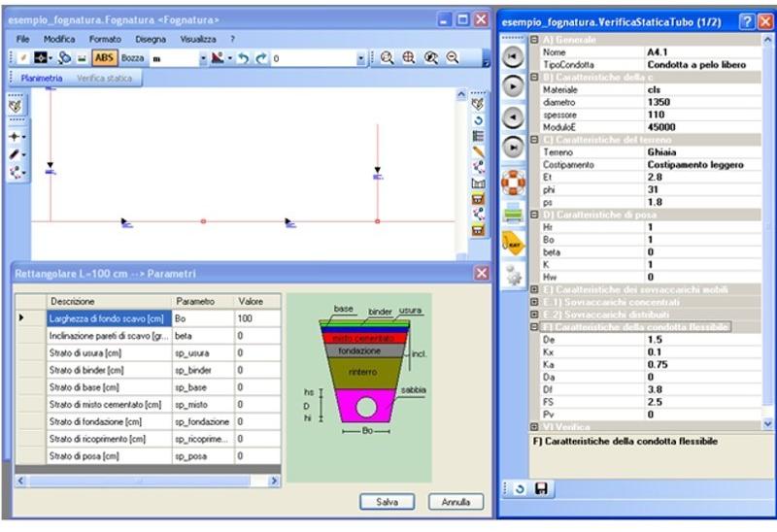Edit the Larghezza di fondo scavo value

click(x=256, y=318)
